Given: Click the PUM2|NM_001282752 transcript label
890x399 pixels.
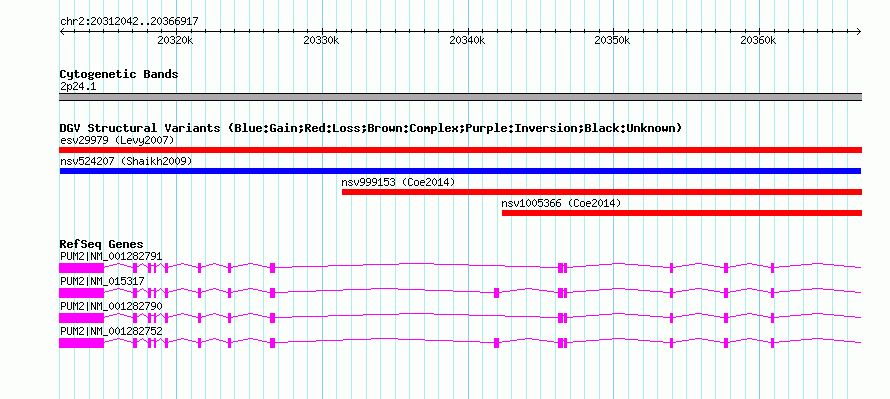Looking at the screenshot, I should (111, 331).
